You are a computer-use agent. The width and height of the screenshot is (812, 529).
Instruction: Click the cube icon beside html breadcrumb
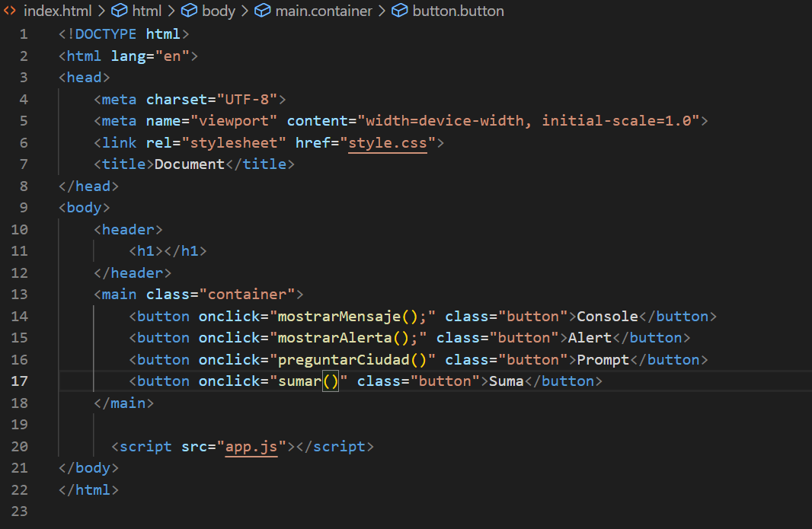pyautogui.click(x=120, y=11)
